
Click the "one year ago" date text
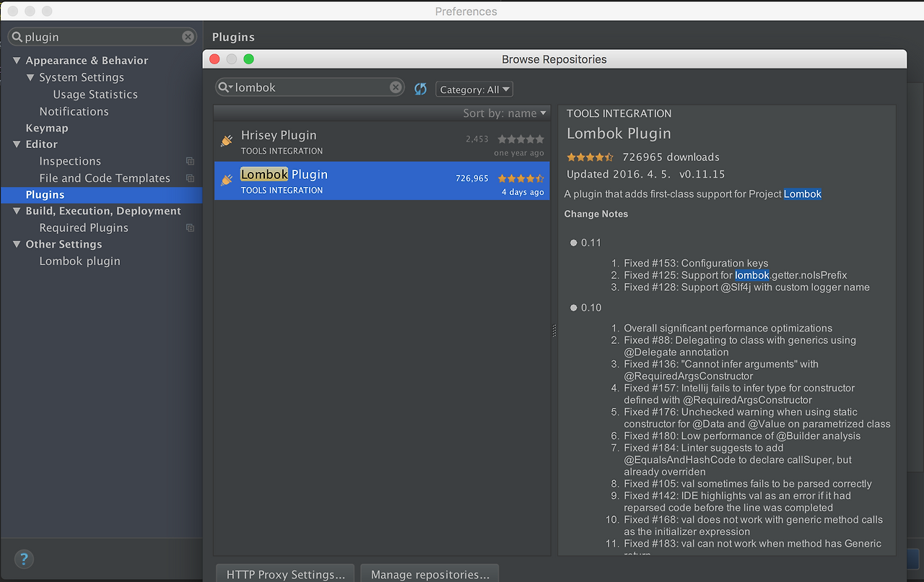(x=519, y=153)
